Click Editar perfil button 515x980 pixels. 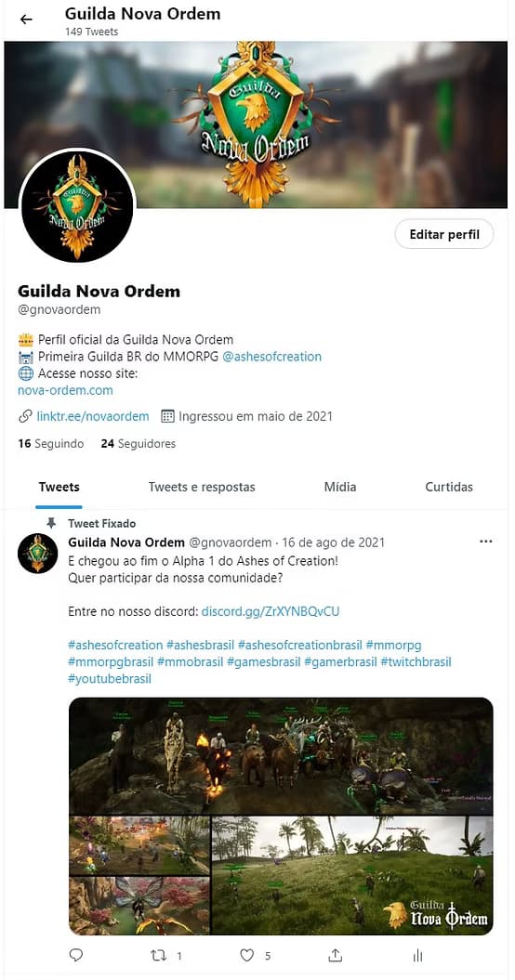point(444,235)
